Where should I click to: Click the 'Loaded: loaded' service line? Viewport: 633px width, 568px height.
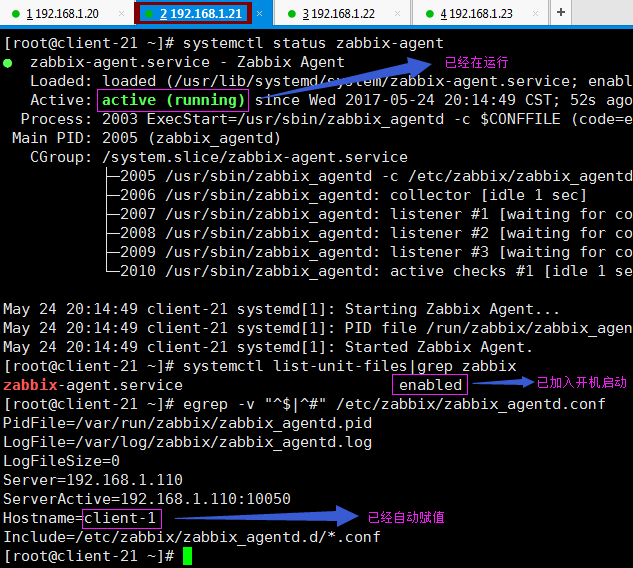(x=331, y=81)
